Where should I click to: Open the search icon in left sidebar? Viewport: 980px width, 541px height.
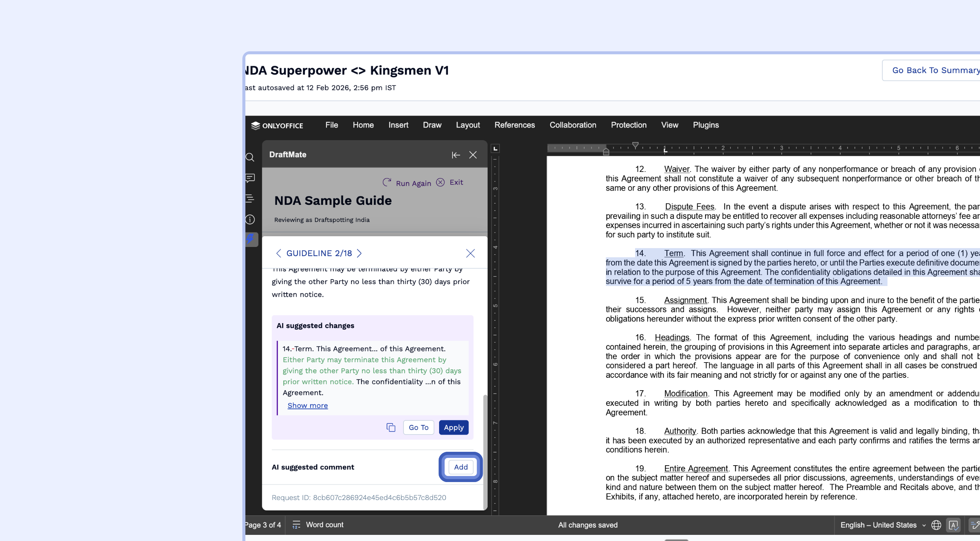(x=250, y=157)
